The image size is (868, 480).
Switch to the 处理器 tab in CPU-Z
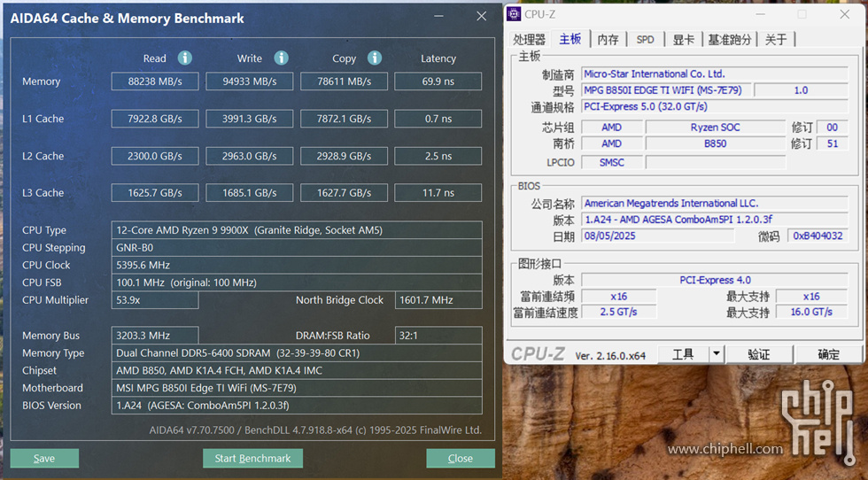pyautogui.click(x=530, y=39)
